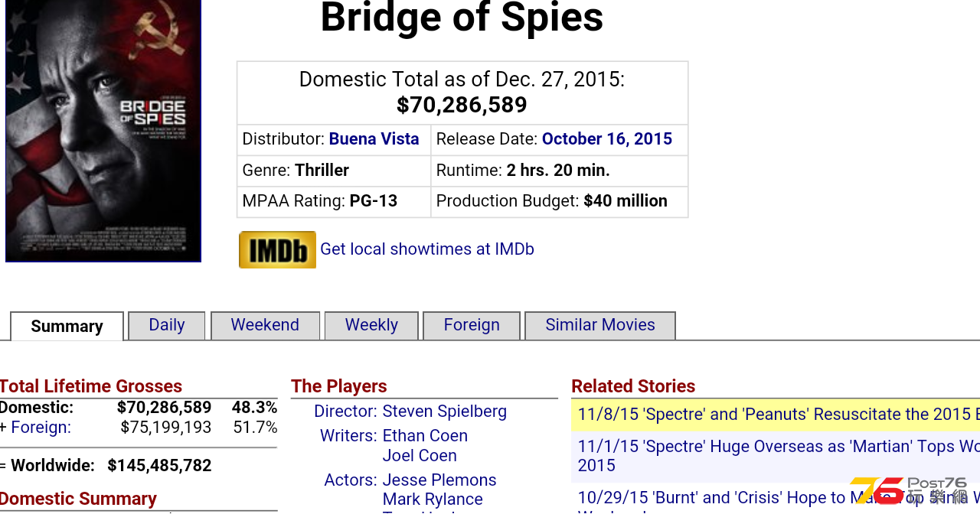Open writer Ethan Coen's page

[425, 436]
